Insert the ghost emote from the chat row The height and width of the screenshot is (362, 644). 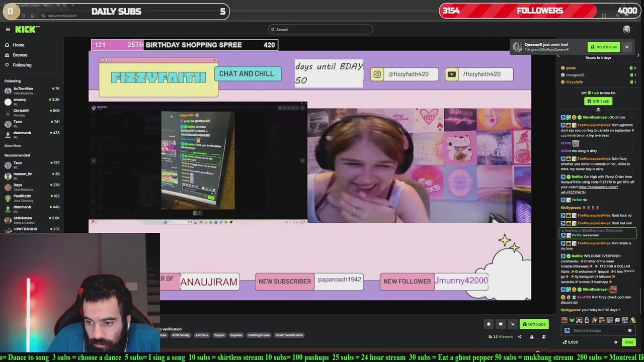click(587, 320)
